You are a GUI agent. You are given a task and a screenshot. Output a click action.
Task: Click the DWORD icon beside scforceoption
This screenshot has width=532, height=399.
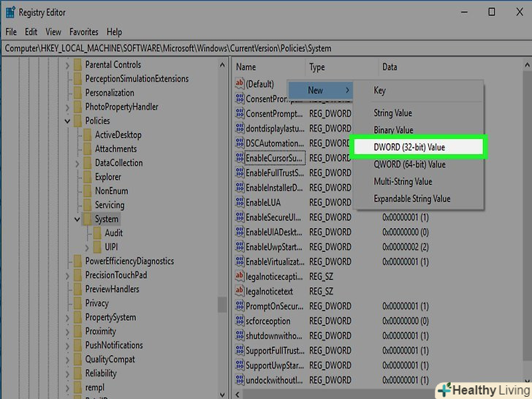tap(240, 321)
